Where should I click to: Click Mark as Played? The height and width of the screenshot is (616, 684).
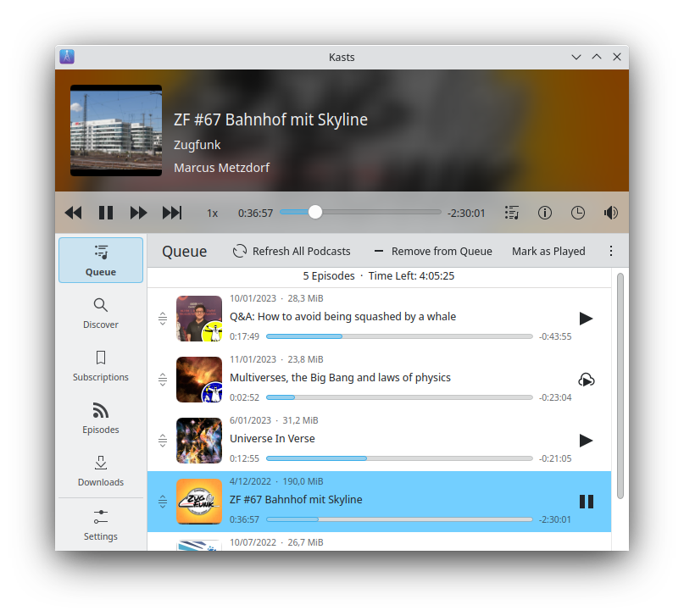[x=548, y=252]
